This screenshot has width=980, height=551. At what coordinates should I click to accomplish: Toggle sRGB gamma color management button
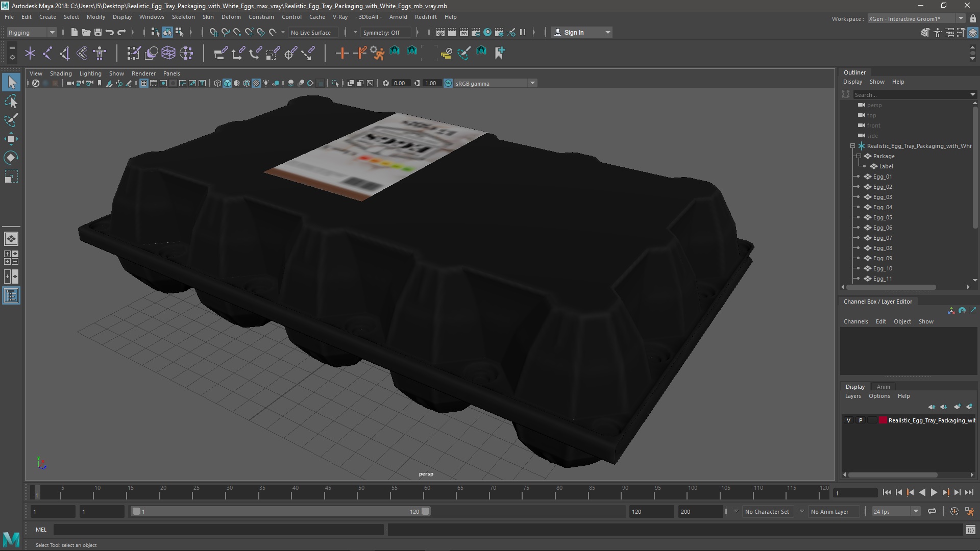(448, 83)
